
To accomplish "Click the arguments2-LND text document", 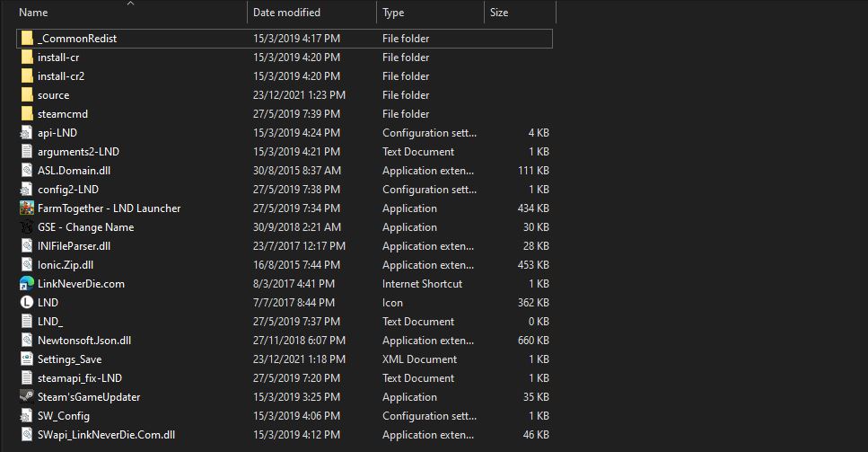I will [x=78, y=152].
